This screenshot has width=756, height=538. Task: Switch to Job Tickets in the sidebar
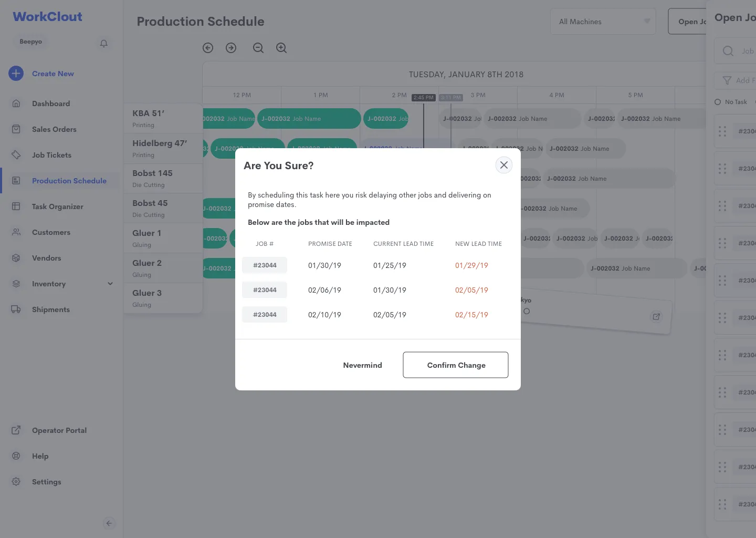pyautogui.click(x=51, y=155)
